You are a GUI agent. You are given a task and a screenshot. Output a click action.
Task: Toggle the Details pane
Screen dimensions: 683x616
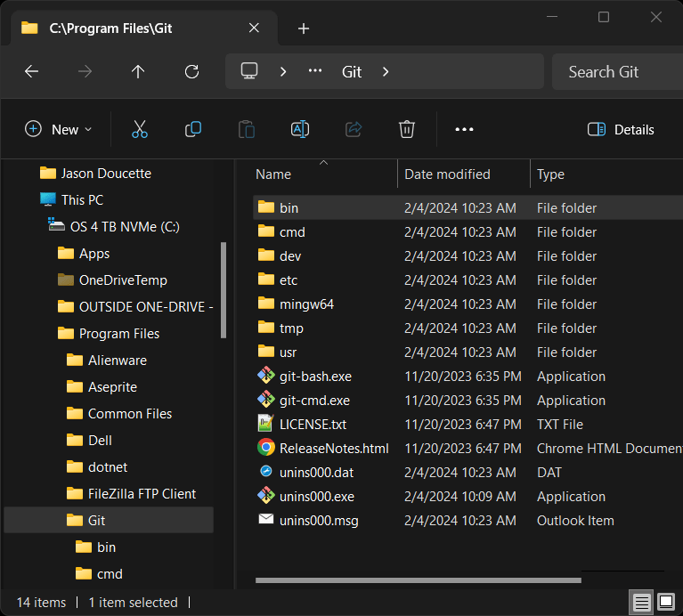tap(621, 129)
